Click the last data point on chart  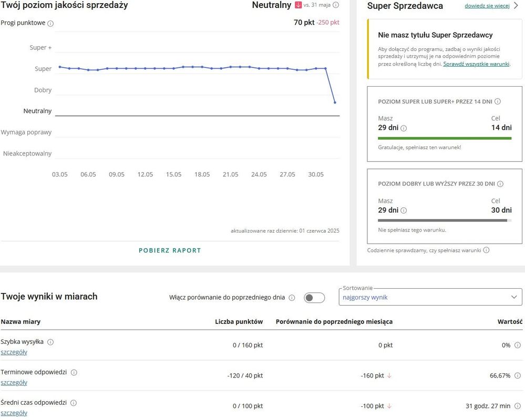[x=335, y=102]
